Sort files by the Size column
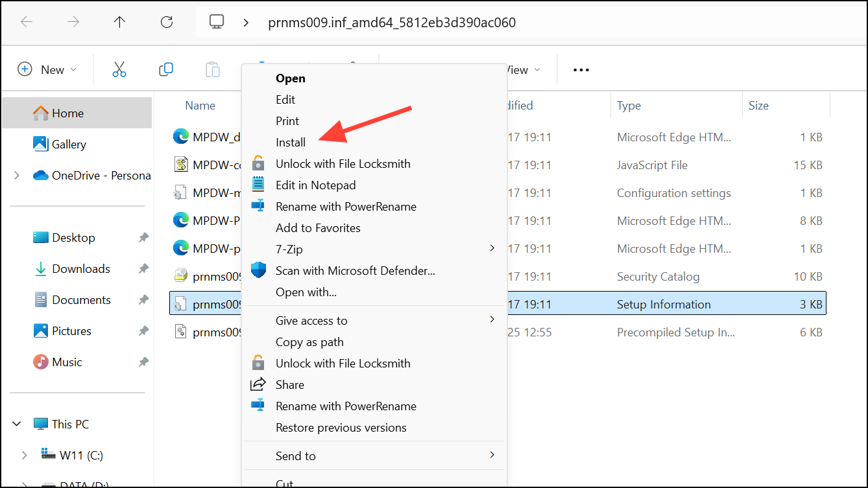 (x=758, y=105)
